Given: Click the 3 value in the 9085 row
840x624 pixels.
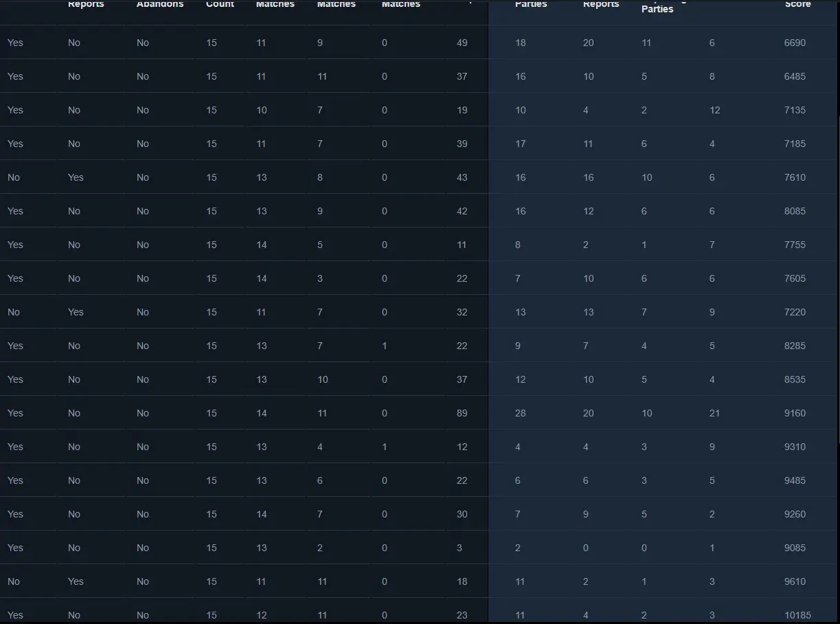Looking at the screenshot, I should 459,548.
